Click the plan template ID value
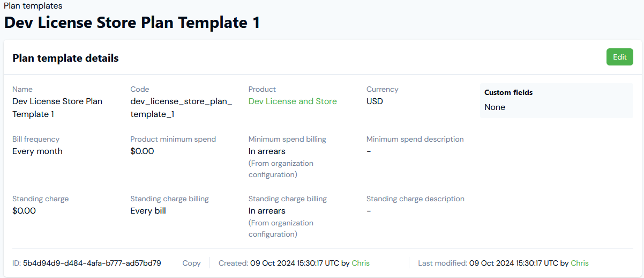Image resolution: width=644 pixels, height=278 pixels. [x=92, y=263]
